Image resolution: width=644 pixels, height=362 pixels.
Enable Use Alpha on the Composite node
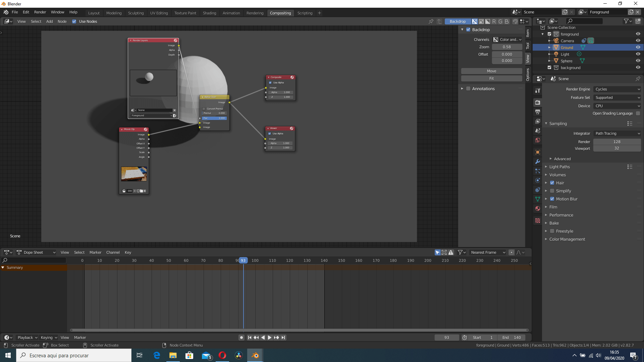tap(270, 82)
